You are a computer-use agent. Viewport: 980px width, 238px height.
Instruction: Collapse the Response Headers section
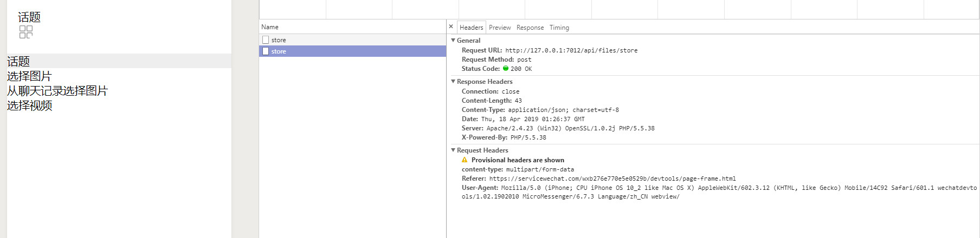point(453,82)
